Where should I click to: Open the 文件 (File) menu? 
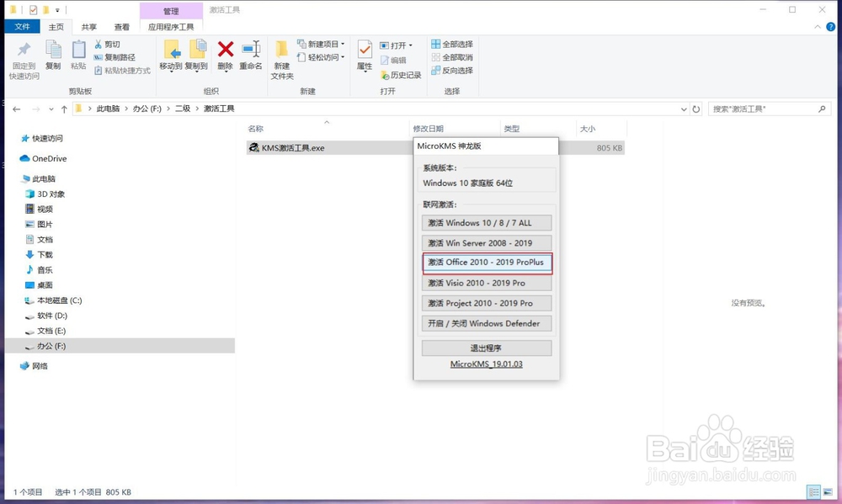tap(23, 26)
